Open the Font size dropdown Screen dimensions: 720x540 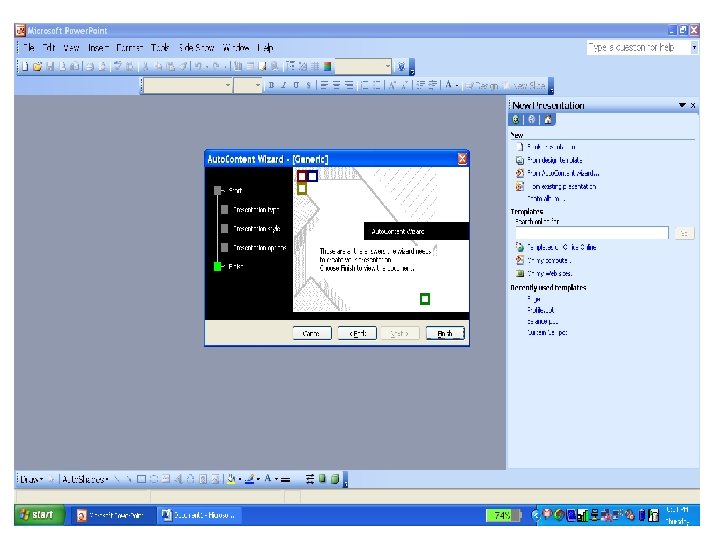click(258, 85)
